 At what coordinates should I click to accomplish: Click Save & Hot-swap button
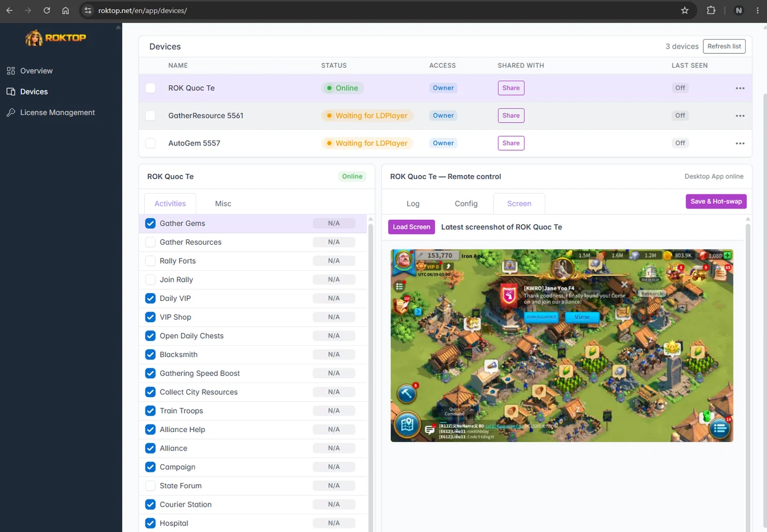click(x=716, y=202)
